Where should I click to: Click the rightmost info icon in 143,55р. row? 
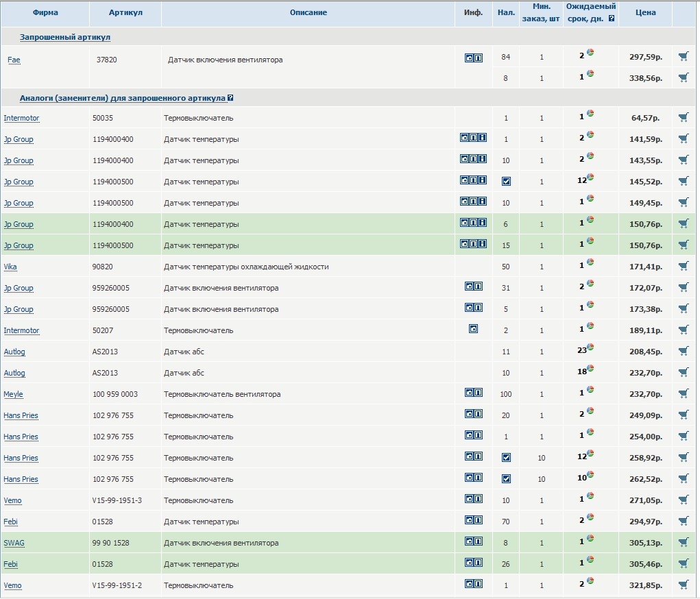coord(482,159)
